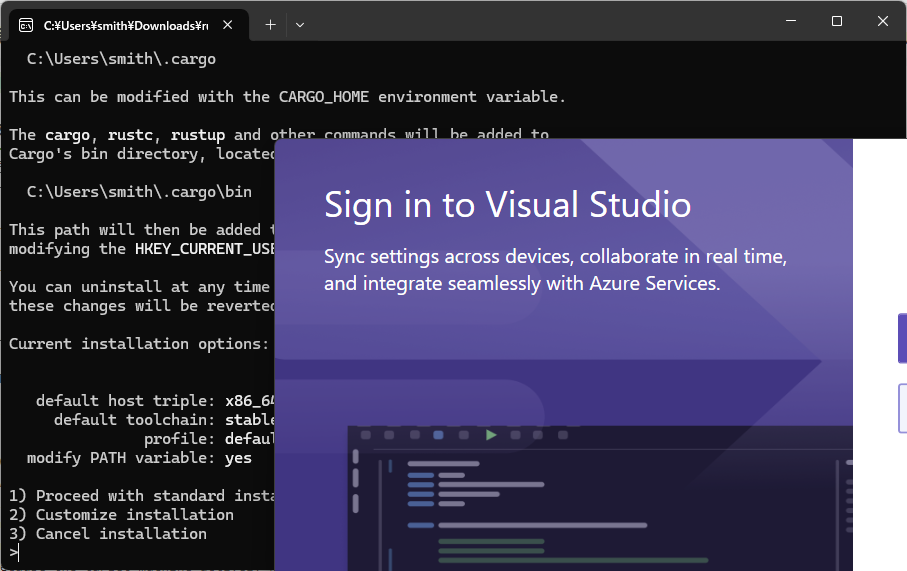Click the 'profile:' line in terminal
Viewport: 907px width, 571px height.
tap(209, 439)
